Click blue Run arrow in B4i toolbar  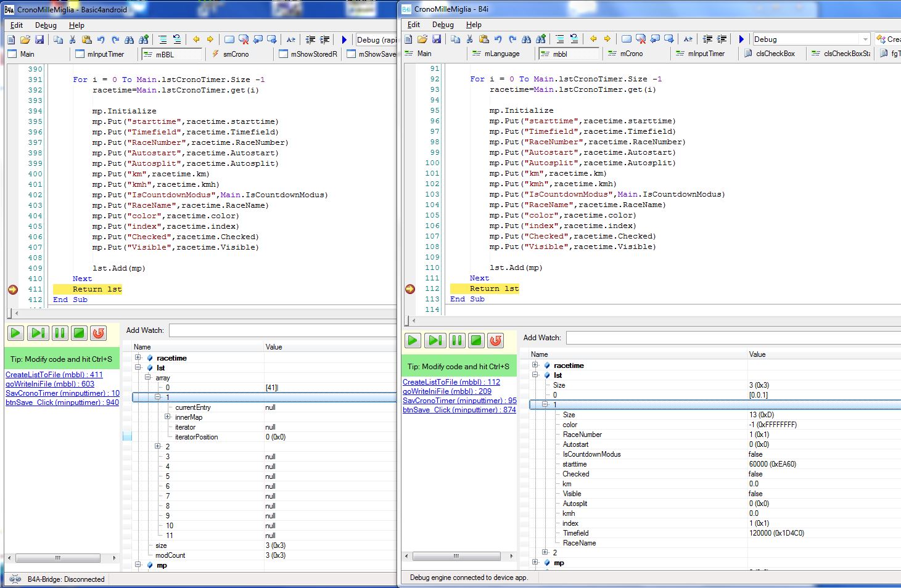point(741,39)
